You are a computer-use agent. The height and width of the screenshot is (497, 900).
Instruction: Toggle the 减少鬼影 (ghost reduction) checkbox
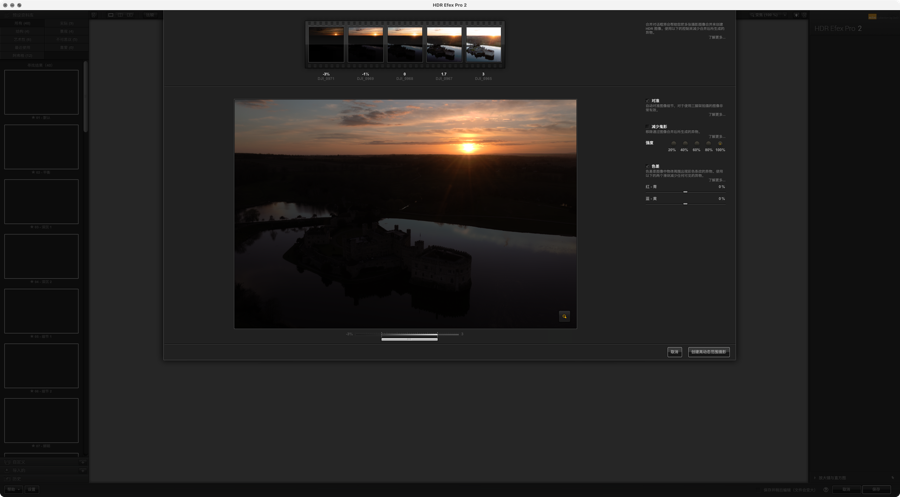point(648,126)
